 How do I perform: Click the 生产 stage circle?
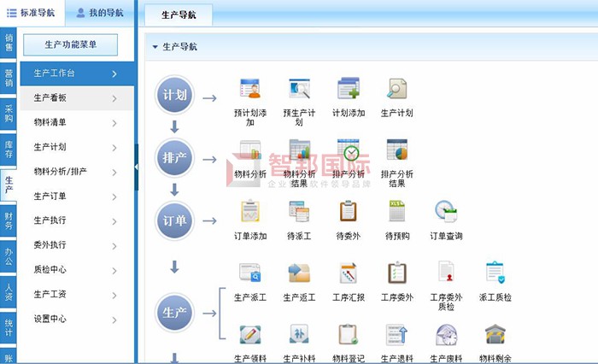click(174, 313)
